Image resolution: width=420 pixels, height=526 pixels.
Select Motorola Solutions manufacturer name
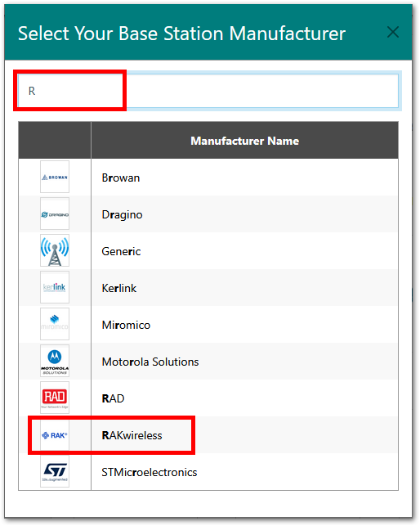[x=150, y=362]
